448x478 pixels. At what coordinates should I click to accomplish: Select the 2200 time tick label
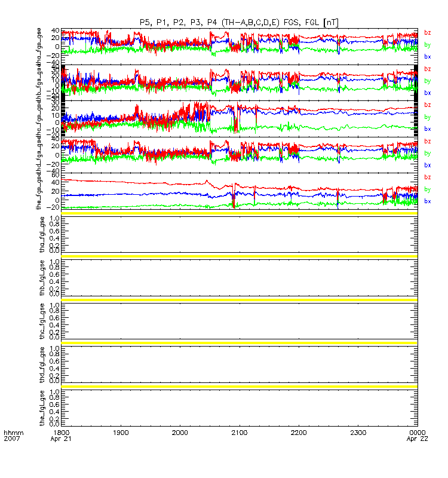click(x=299, y=433)
